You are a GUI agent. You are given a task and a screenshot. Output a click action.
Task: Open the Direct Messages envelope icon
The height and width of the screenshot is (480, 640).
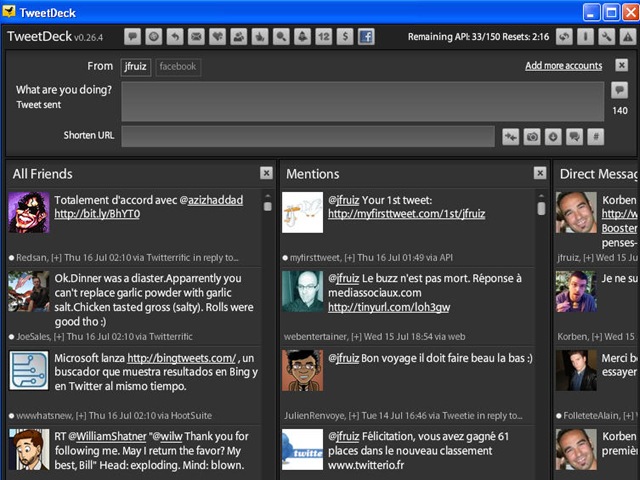pyautogui.click(x=196, y=37)
